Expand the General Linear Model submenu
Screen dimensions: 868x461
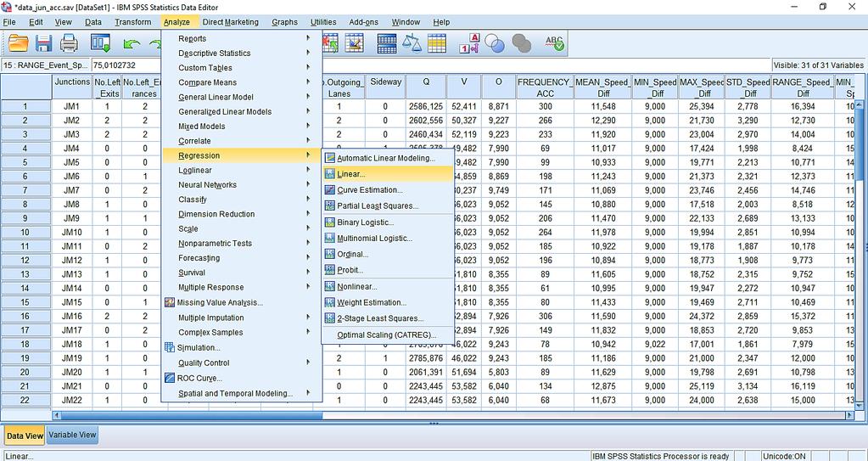point(241,97)
